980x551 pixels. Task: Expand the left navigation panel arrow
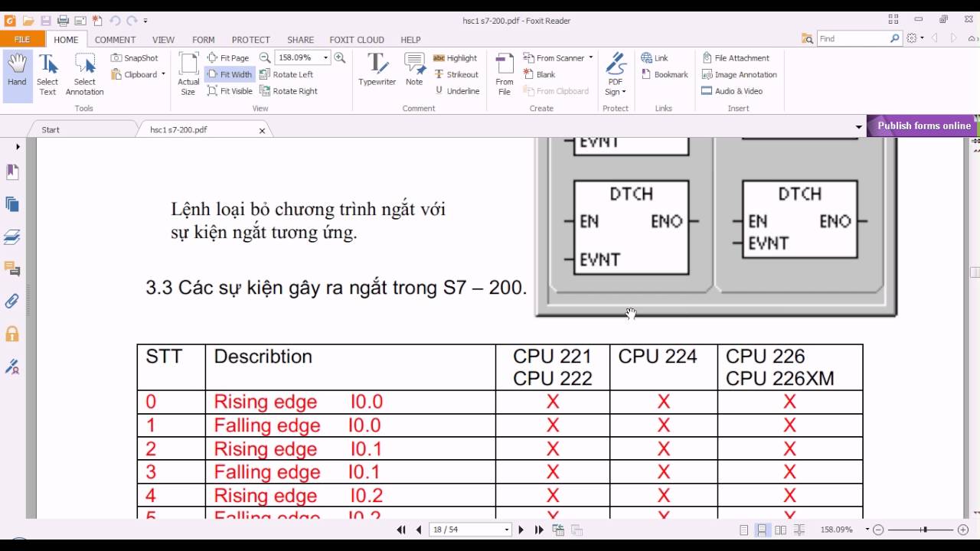(18, 146)
